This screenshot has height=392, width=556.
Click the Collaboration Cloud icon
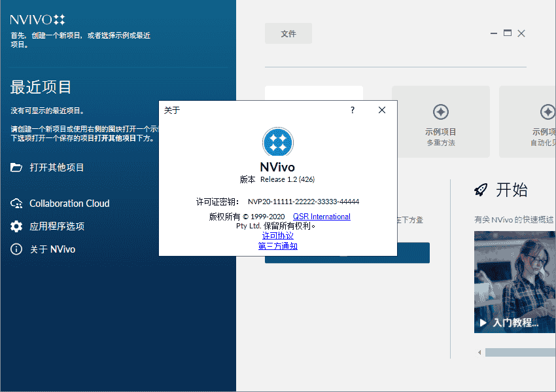pos(16,204)
